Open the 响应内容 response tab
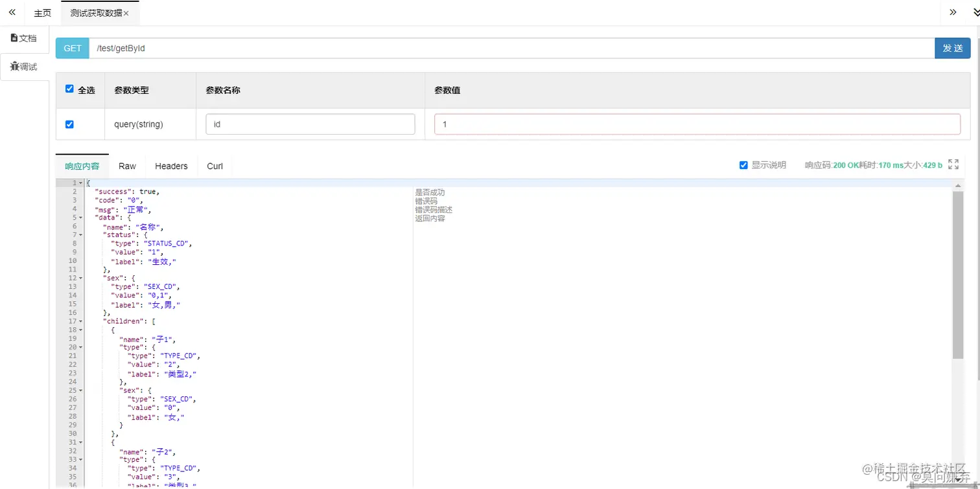This screenshot has height=489, width=980. [82, 166]
